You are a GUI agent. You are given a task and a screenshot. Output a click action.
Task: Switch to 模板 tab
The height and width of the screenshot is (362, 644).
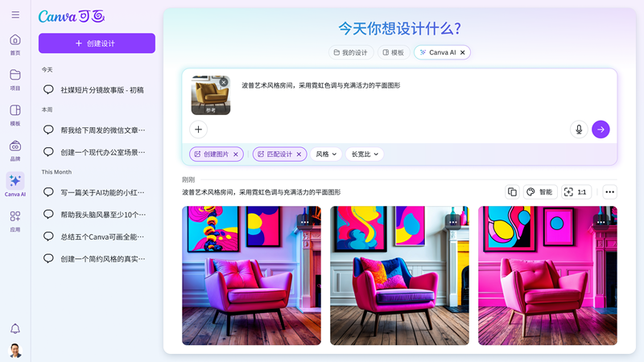point(393,52)
